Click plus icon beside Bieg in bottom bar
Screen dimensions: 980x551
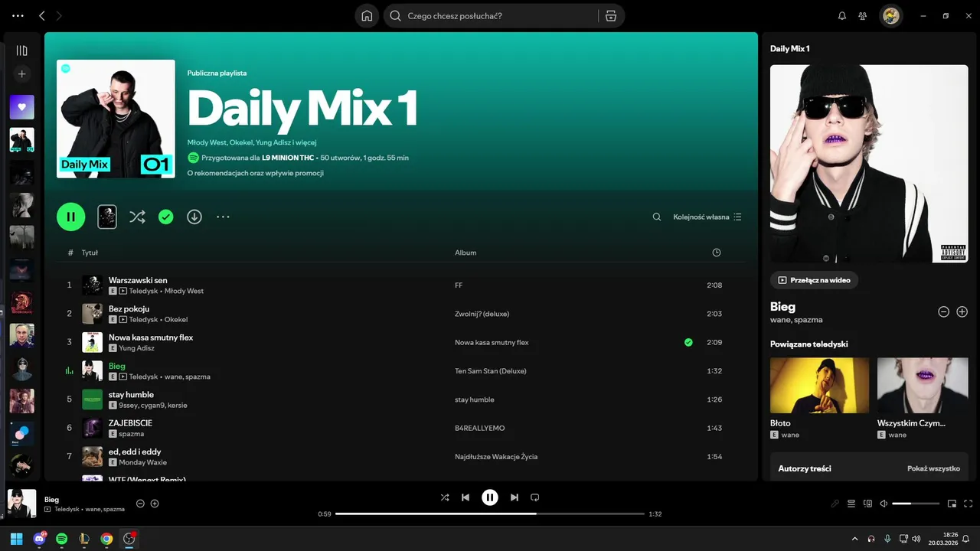155,504
